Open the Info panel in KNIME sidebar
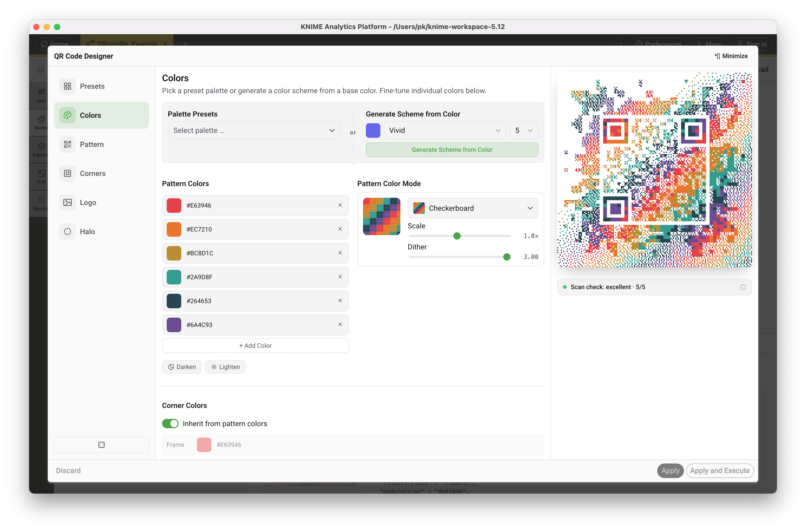The width and height of the screenshot is (806, 532). (x=41, y=96)
